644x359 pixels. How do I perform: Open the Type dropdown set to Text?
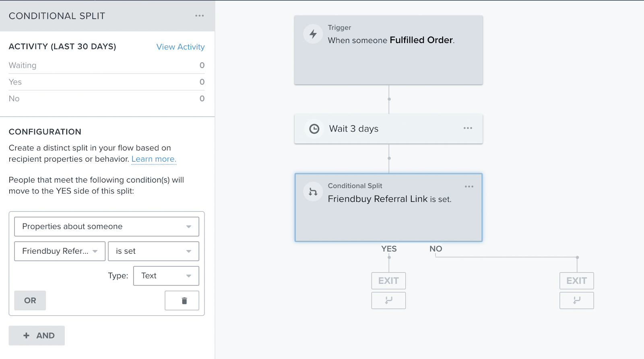point(166,276)
